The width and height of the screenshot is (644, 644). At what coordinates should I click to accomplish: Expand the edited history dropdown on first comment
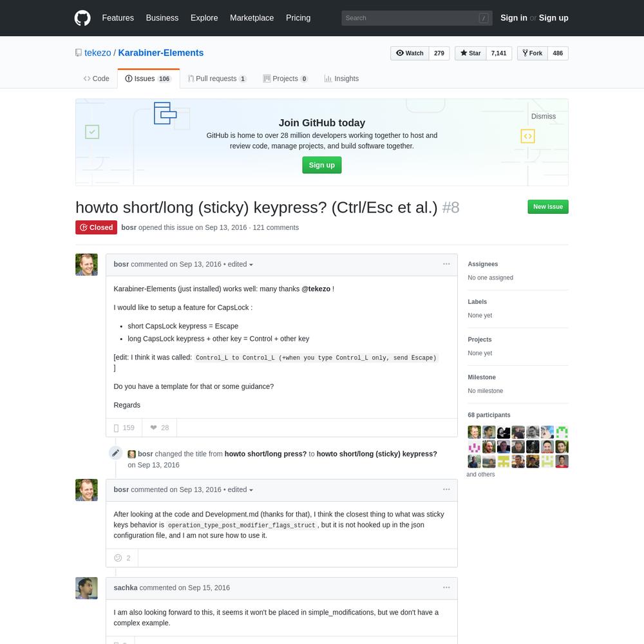(240, 265)
